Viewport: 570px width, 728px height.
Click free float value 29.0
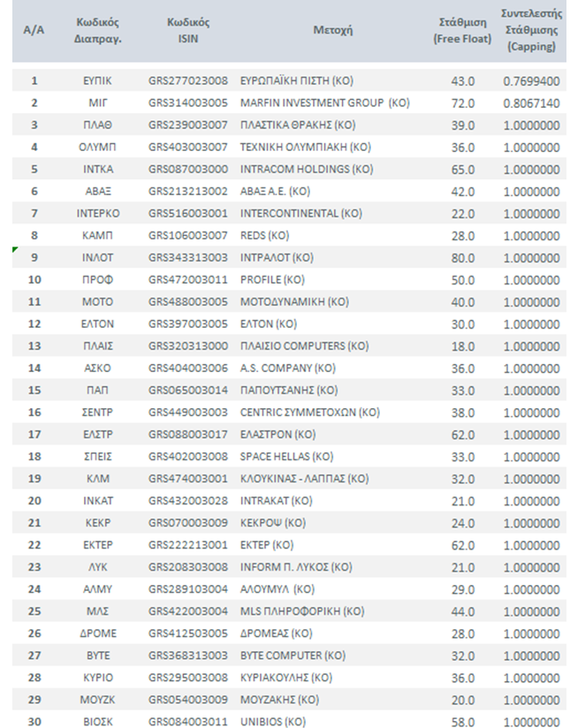[x=463, y=589]
